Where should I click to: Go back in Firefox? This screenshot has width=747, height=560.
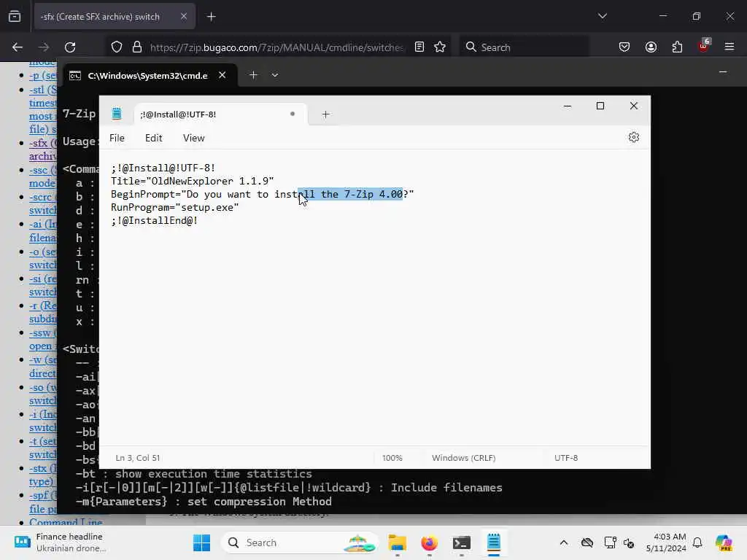[x=18, y=47]
